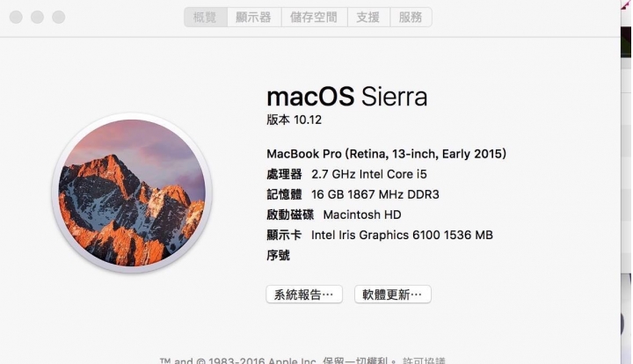The height and width of the screenshot is (364, 633).
Task: Select the 概覽 tab
Action: point(206,18)
